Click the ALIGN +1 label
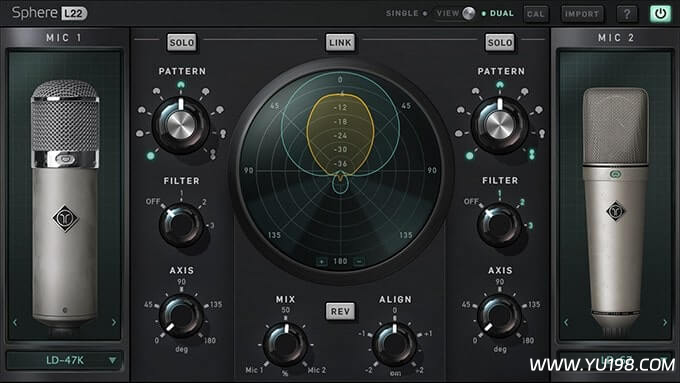Viewport: 680px width, 383px height. point(428,334)
